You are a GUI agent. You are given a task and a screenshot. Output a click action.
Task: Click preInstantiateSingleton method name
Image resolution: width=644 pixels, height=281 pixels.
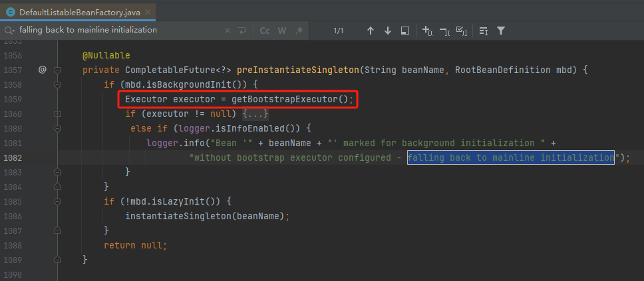(x=298, y=70)
